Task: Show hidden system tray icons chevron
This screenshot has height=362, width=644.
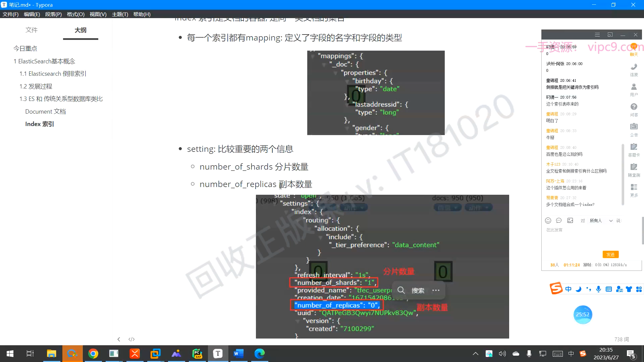Action: [475, 354]
